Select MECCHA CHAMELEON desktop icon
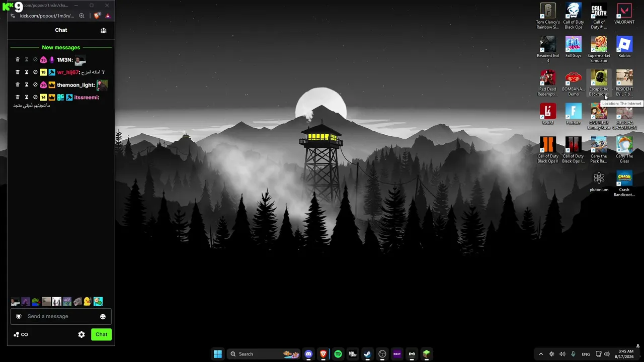644x362 pixels. coord(624,117)
